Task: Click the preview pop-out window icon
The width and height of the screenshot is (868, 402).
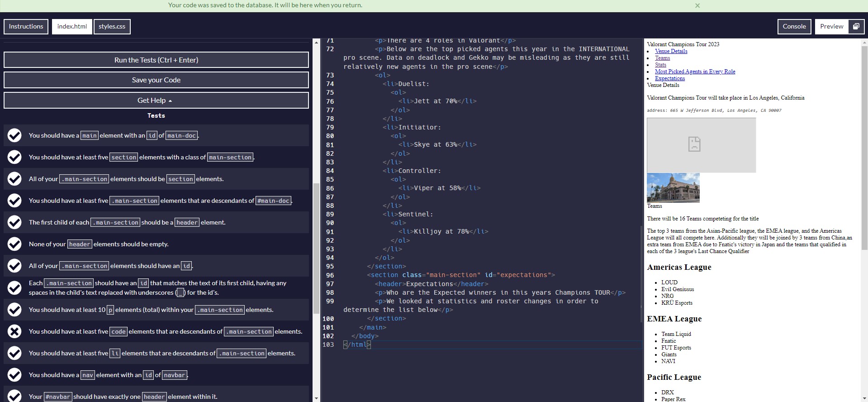Action: coord(856,26)
